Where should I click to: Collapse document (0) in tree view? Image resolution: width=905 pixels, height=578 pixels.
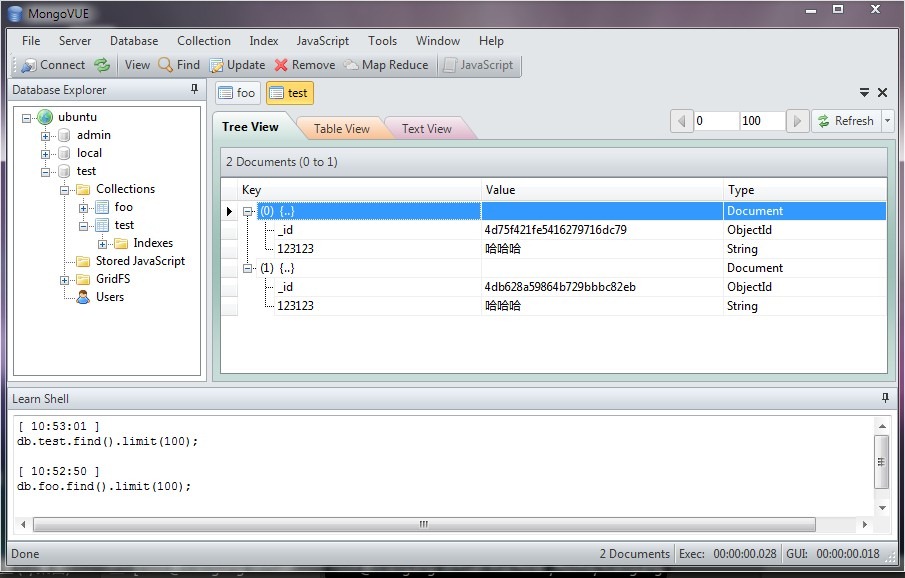coord(248,211)
